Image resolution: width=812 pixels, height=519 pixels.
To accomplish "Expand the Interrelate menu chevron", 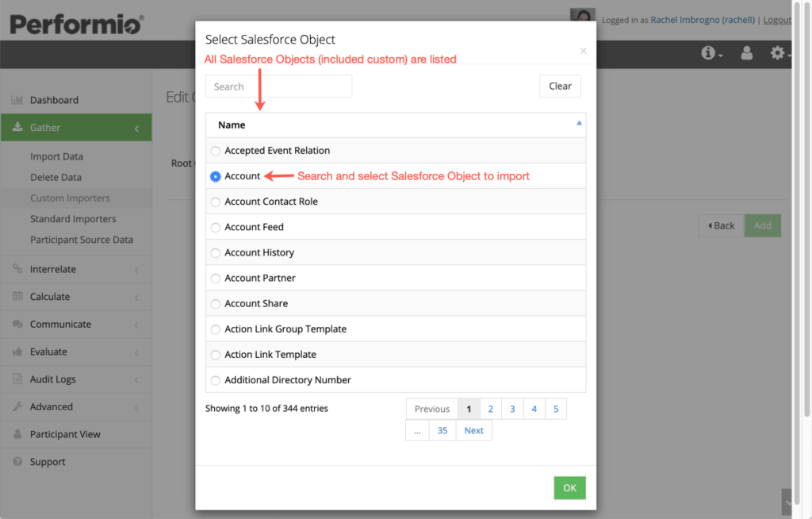I will coord(136,270).
